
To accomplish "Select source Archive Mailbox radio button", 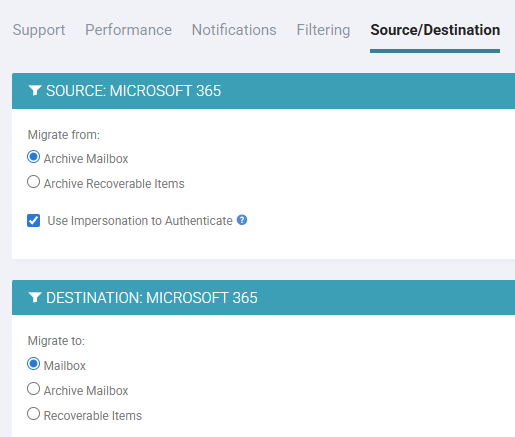I will coord(33,157).
